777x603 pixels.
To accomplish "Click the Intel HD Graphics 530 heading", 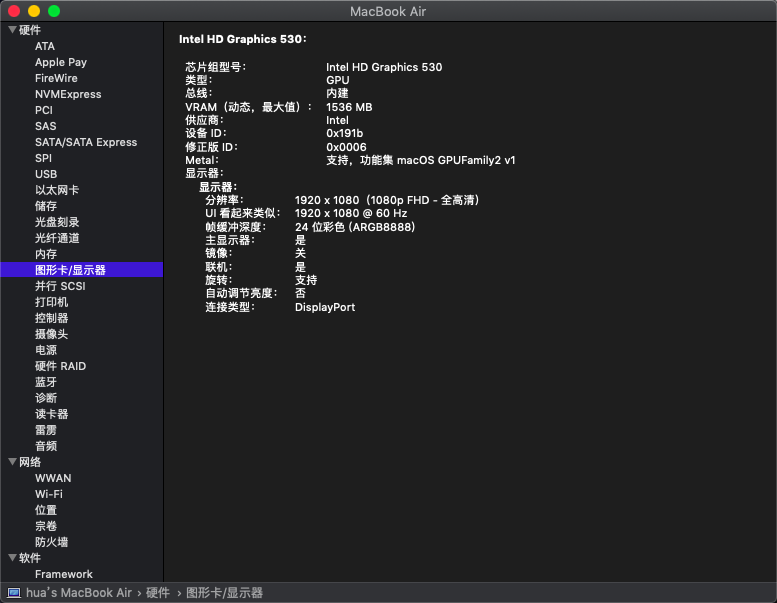I will [243, 39].
